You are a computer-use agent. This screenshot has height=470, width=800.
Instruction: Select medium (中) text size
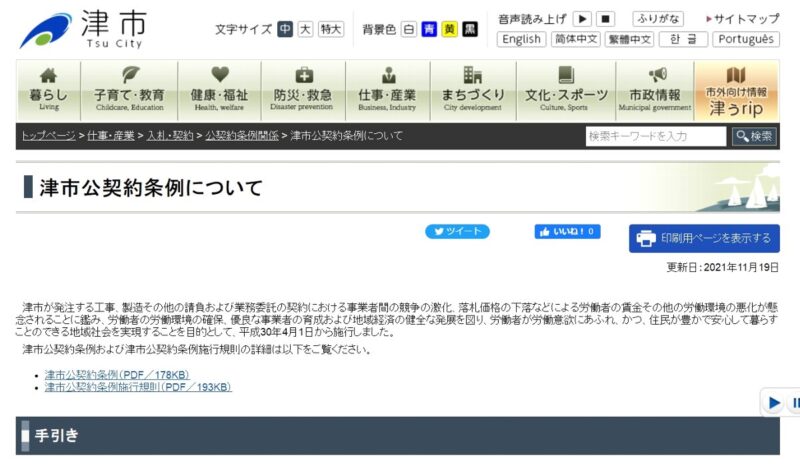[285, 29]
